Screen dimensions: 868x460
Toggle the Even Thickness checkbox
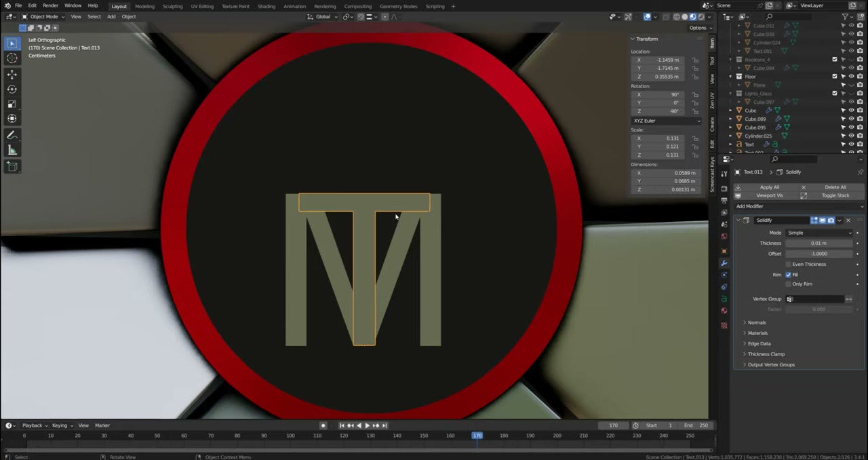788,264
